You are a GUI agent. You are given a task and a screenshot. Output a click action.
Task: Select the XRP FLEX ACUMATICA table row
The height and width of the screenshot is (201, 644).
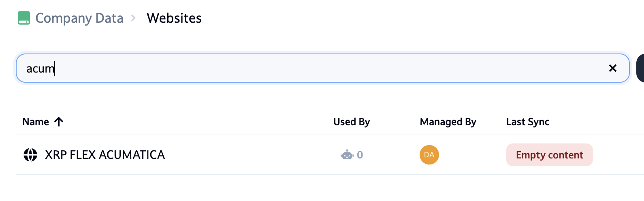pyautogui.click(x=243, y=155)
